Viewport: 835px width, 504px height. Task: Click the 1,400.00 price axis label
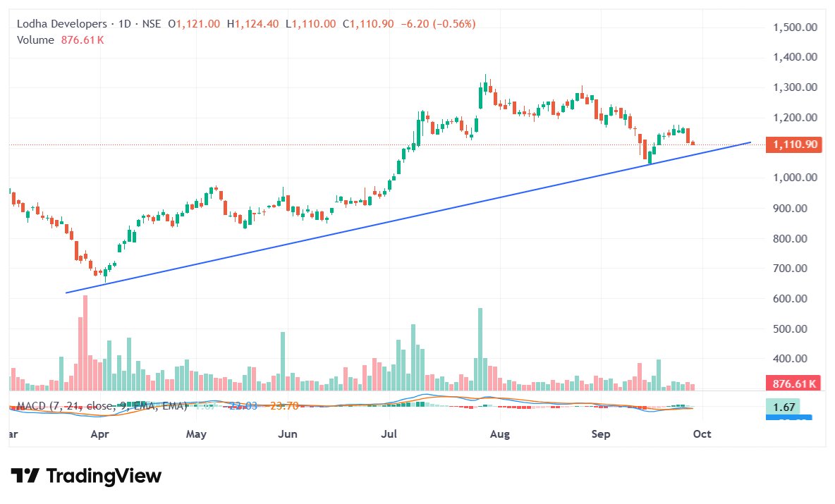click(x=795, y=57)
